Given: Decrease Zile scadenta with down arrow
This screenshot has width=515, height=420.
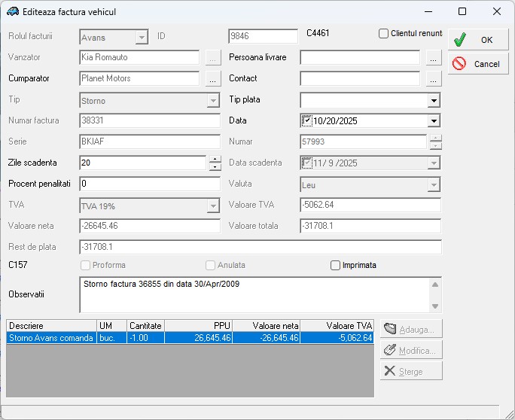Looking at the screenshot, I should point(215,167).
